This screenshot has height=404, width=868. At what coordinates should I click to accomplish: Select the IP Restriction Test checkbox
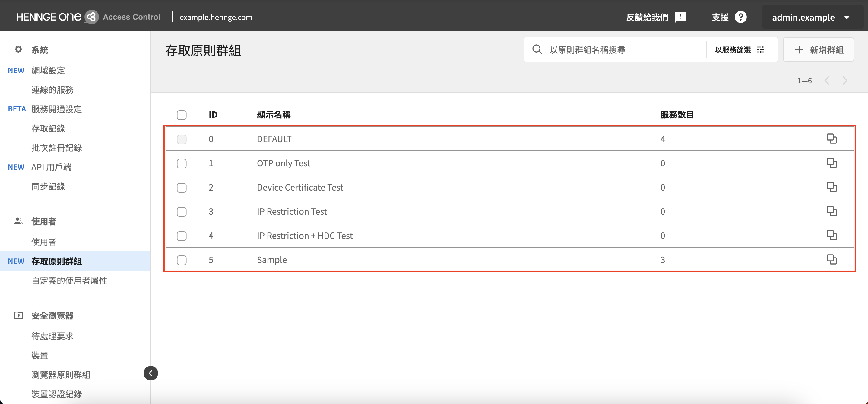point(182,212)
